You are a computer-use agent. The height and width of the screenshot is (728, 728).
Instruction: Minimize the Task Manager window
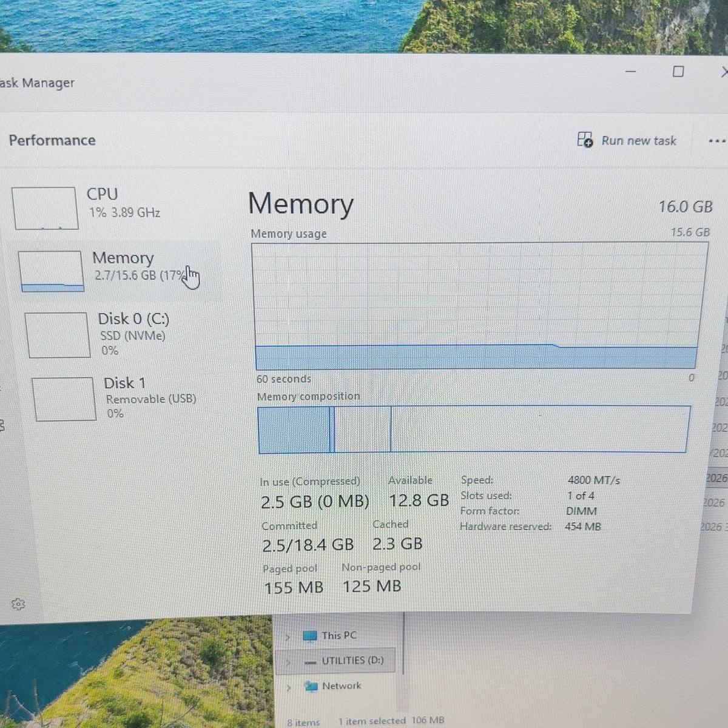(631, 72)
